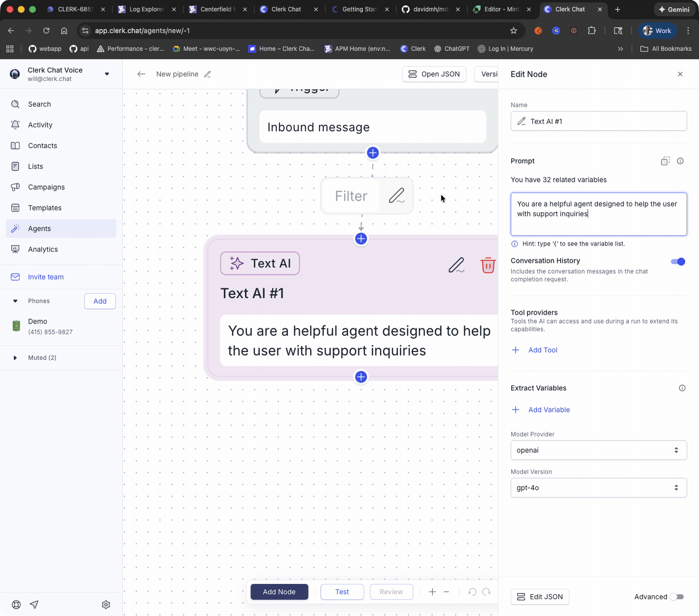This screenshot has width=699, height=616.
Task: Redo the pipeline change
Action: point(487,592)
